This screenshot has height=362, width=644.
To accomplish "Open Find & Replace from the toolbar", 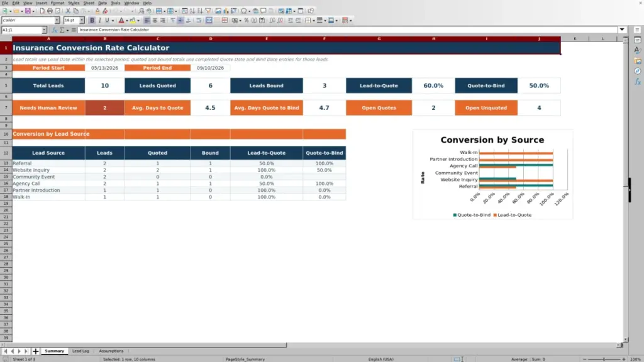I will pyautogui.click(x=142, y=11).
